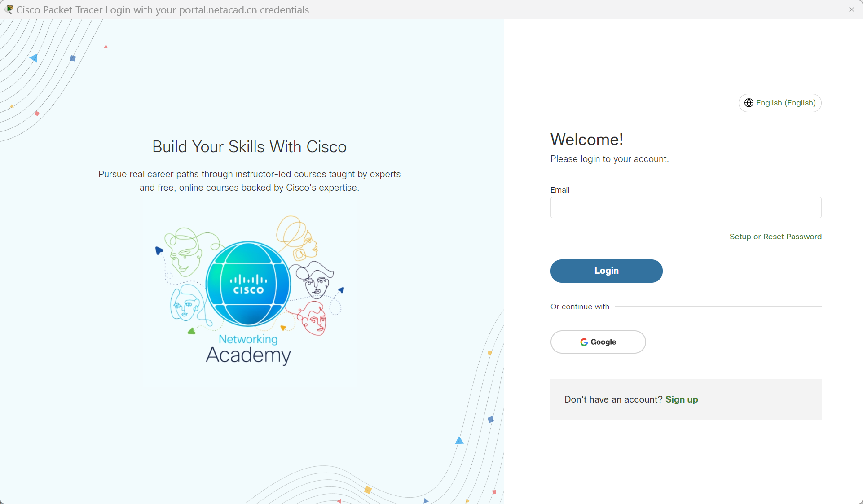Click the 'Email' field label

[x=559, y=190]
